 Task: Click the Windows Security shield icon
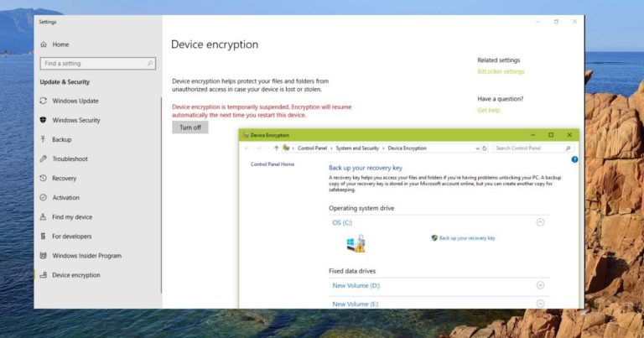(x=43, y=120)
